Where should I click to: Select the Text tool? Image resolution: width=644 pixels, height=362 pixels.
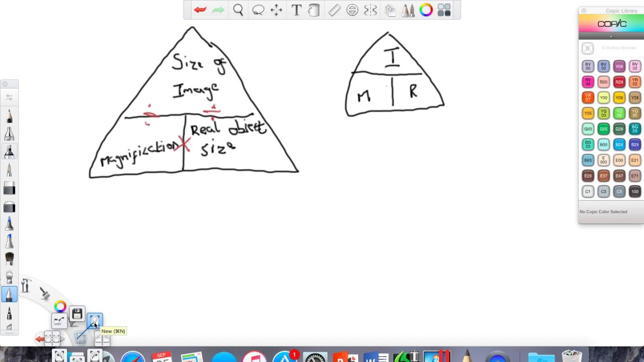(296, 10)
